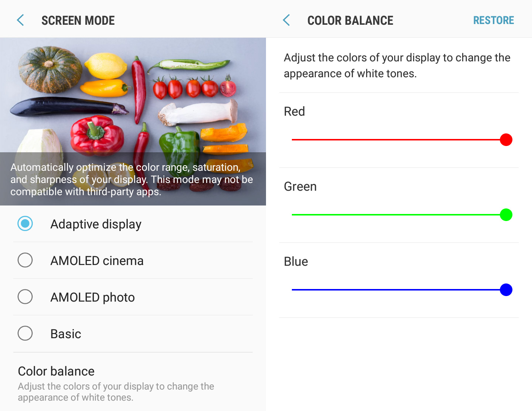Click the Green slider handle
532x411 pixels.
click(x=506, y=215)
